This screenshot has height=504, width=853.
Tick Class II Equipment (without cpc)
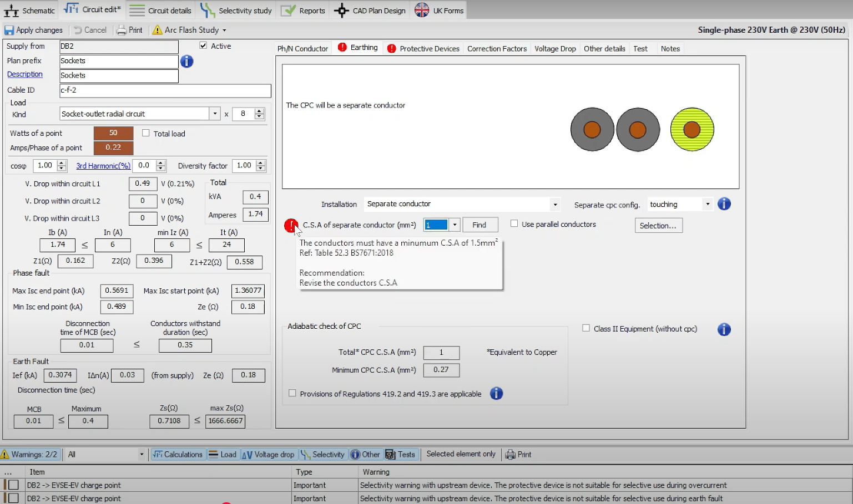(586, 328)
